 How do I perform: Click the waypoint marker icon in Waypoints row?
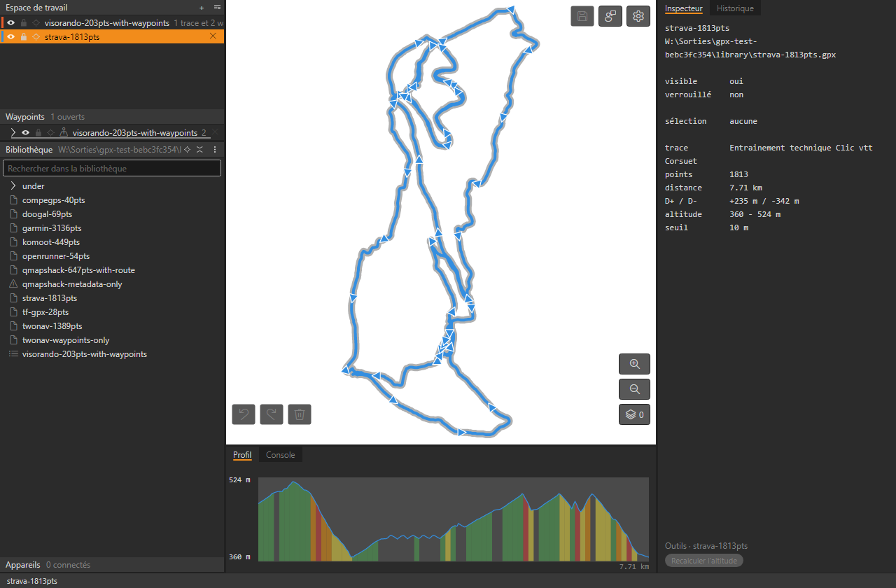pyautogui.click(x=64, y=132)
